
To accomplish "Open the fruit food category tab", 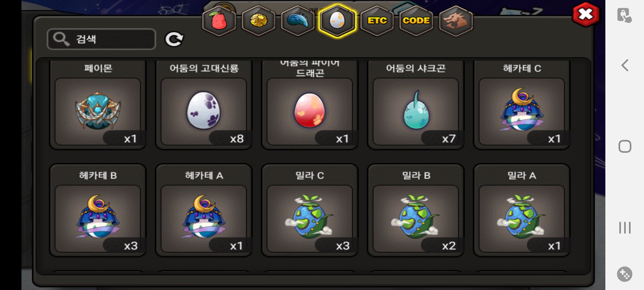I will [x=219, y=21].
